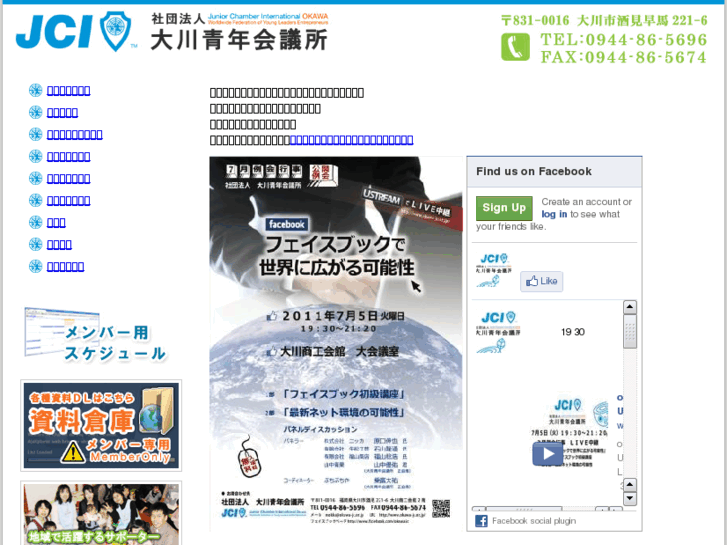Screen dimensions: 727x545
Task: Click the 19 30 post text
Action: coord(573,332)
